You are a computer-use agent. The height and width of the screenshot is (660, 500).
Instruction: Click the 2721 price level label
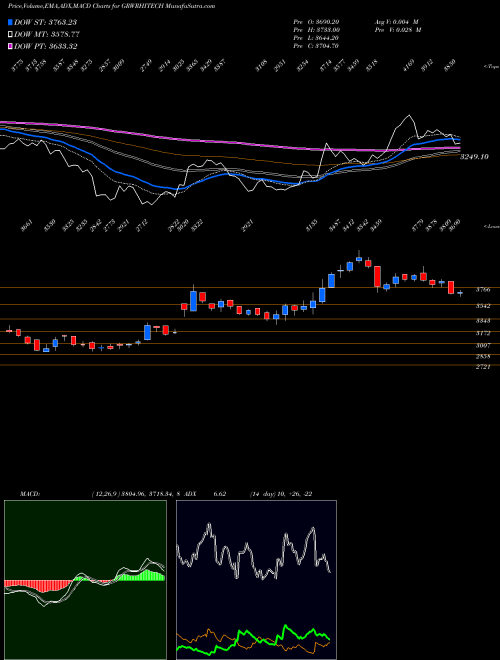[x=483, y=367]
